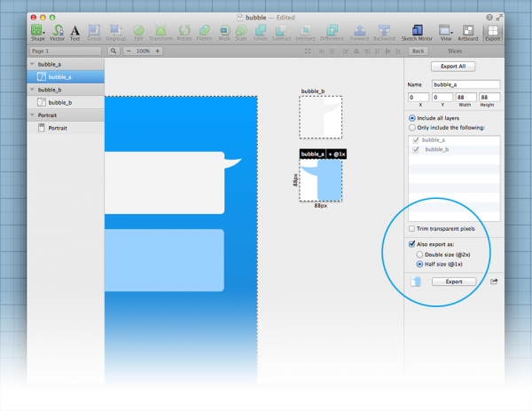Viewport: 532px width, 411px height.
Task: Enable Trim transparent pixels
Action: point(411,228)
